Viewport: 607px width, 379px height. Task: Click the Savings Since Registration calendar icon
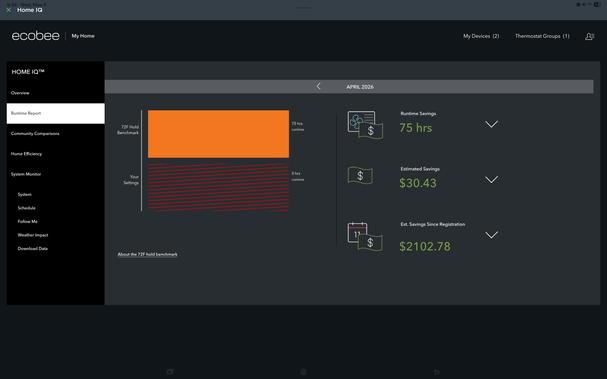(365, 237)
